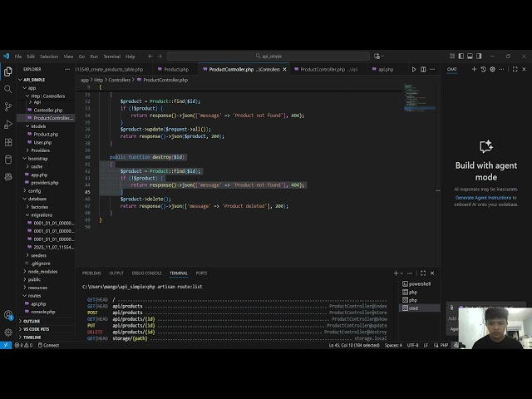The width and height of the screenshot is (532, 399).
Task: Split the editor to the right
Action: pos(423,69)
